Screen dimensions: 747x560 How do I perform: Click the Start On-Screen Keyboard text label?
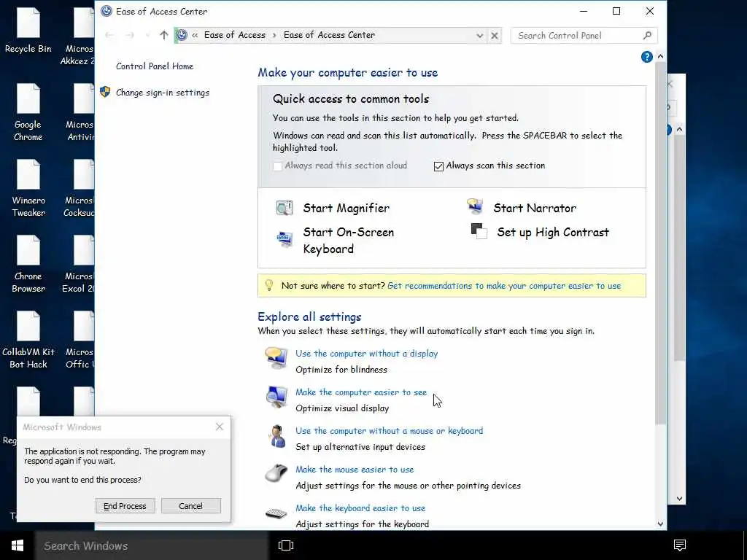coord(348,241)
